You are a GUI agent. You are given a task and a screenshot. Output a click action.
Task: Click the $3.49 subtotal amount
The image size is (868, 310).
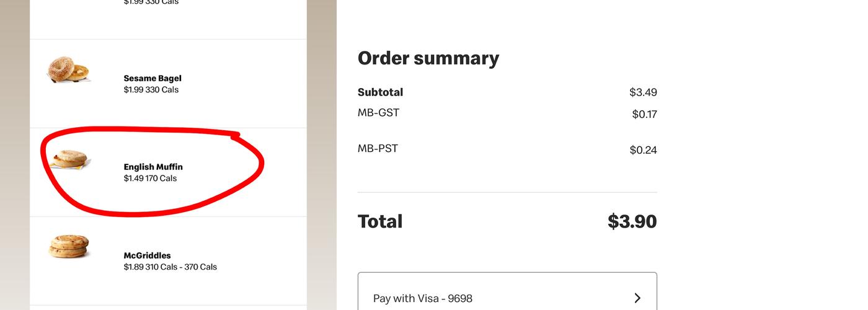tap(643, 92)
